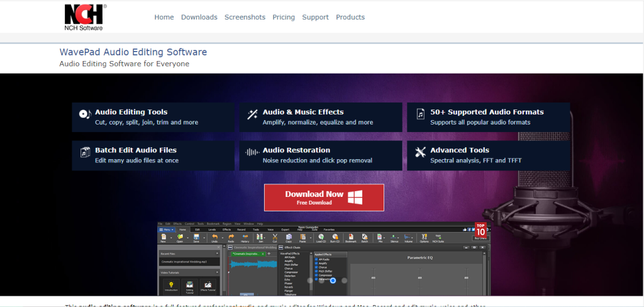Select the last carousel dot

345,281
